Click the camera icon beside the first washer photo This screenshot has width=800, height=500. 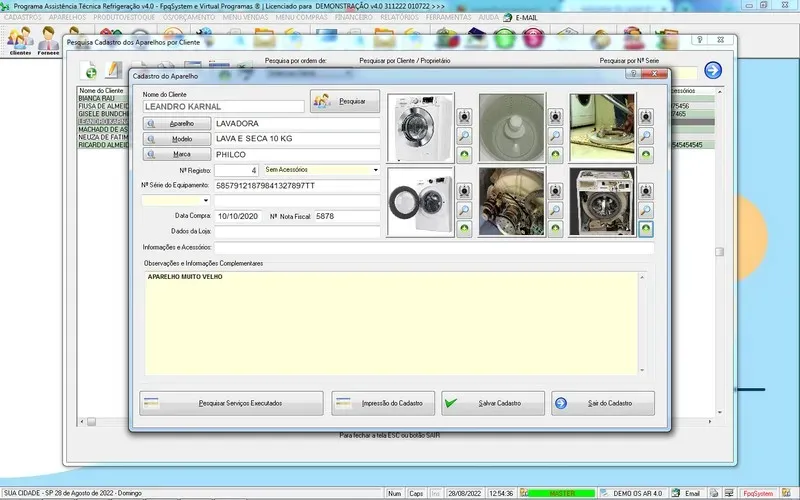465,116
